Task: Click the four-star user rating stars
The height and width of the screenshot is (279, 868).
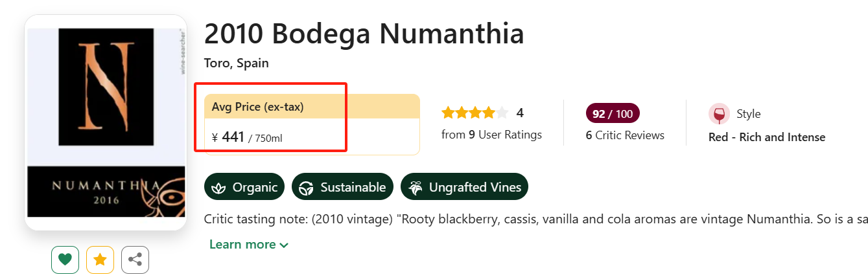Action: 475,113
